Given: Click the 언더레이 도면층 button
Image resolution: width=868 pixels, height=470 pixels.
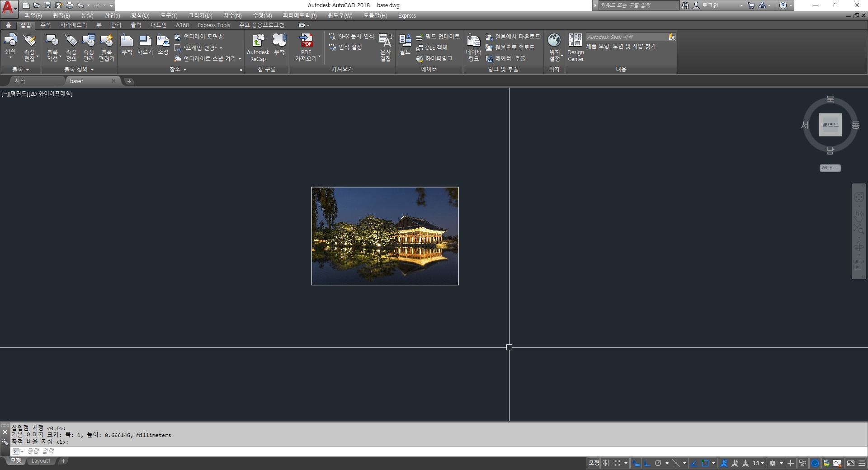Looking at the screenshot, I should click(199, 37).
